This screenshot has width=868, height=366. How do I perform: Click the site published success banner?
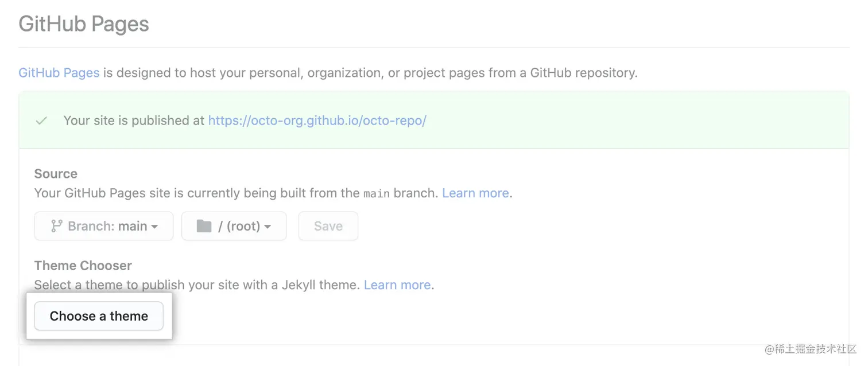coord(433,120)
